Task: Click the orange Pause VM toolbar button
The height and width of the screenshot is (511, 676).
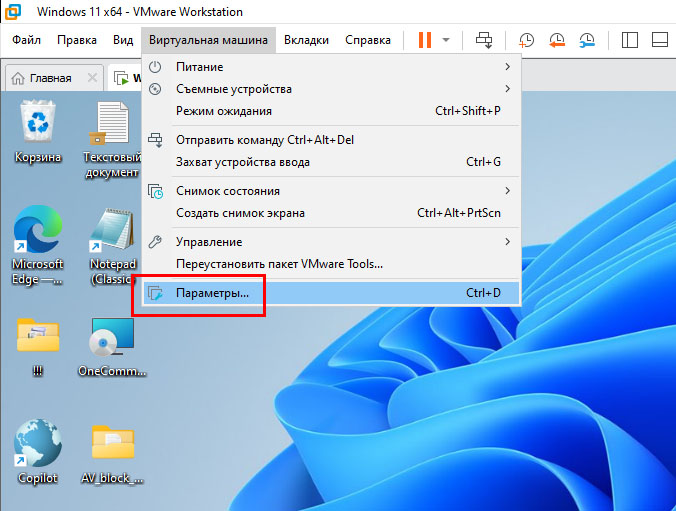Action: (425, 40)
